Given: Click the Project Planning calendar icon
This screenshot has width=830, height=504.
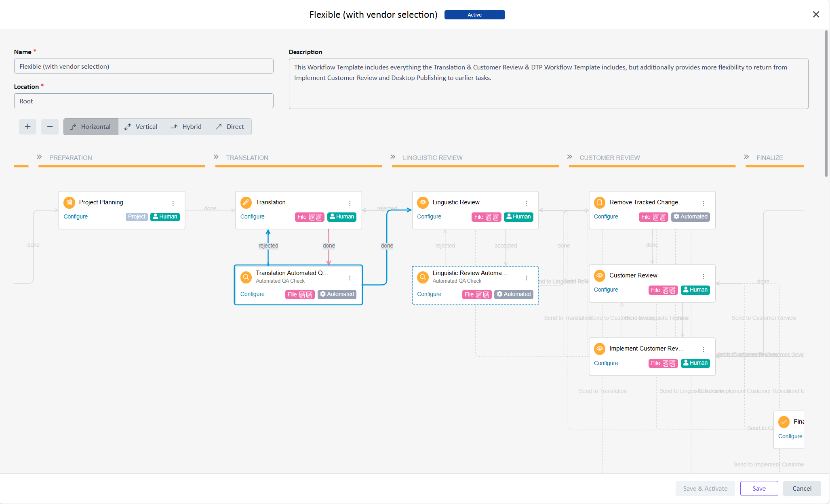Looking at the screenshot, I should click(x=70, y=202).
